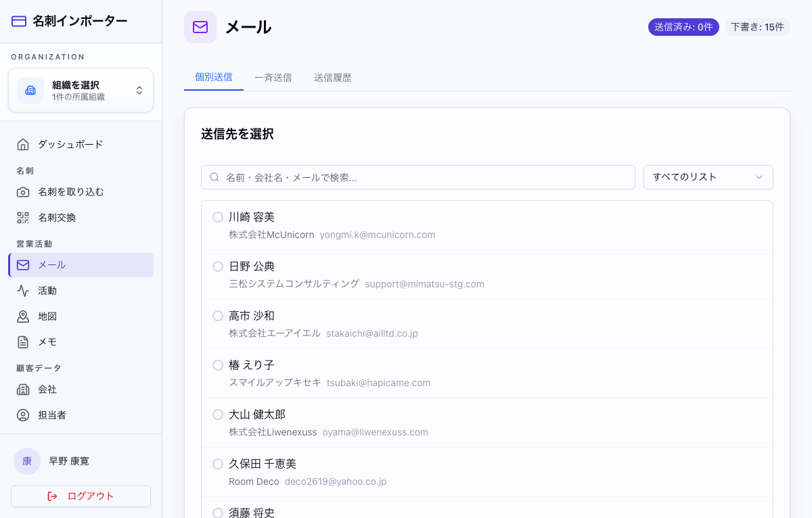
Task: Click user name 早野 康寛
Action: (69, 461)
